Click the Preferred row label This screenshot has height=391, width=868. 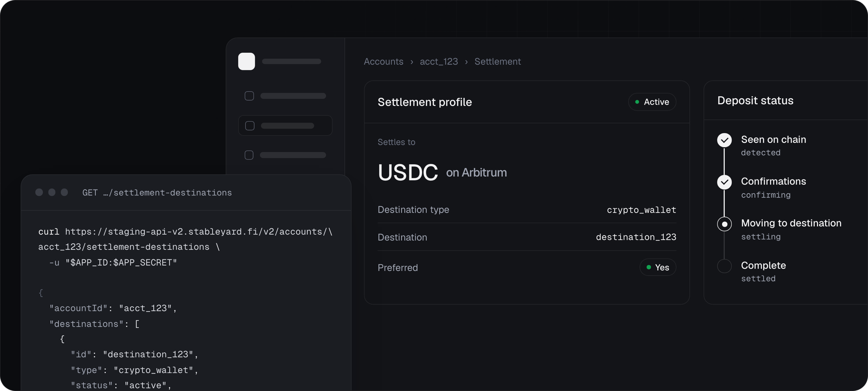click(398, 268)
